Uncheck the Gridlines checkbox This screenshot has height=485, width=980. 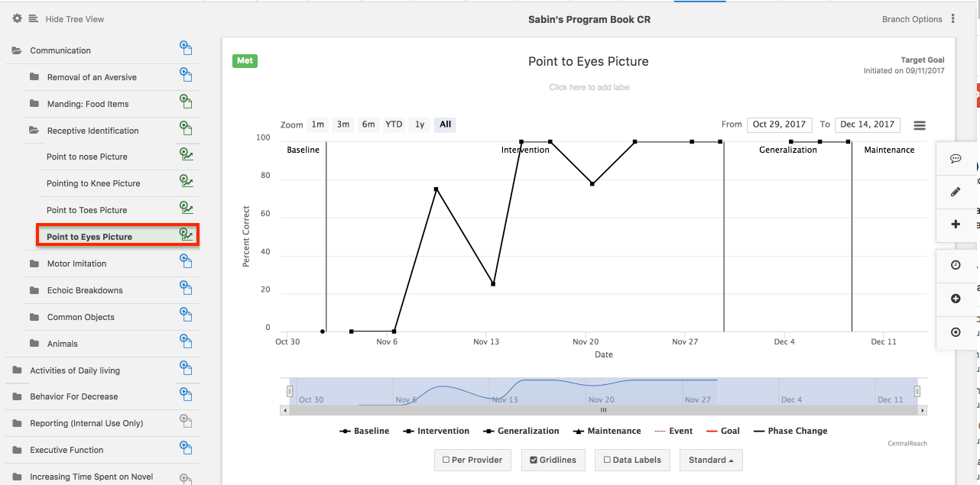(534, 460)
